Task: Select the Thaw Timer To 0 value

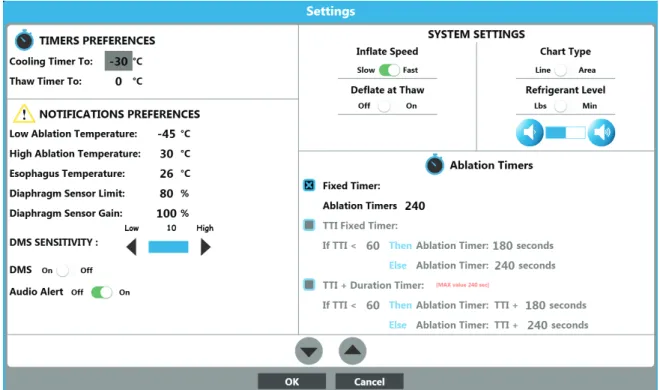Action: (x=119, y=81)
